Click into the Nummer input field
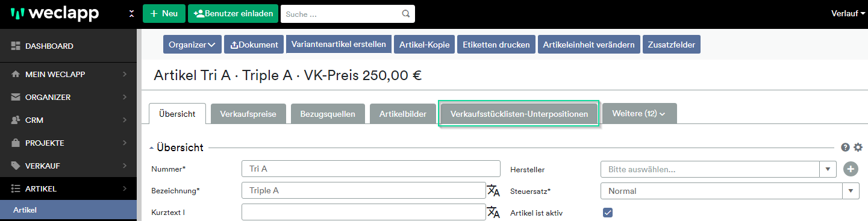Screen dimensions: 868x221 371,169
